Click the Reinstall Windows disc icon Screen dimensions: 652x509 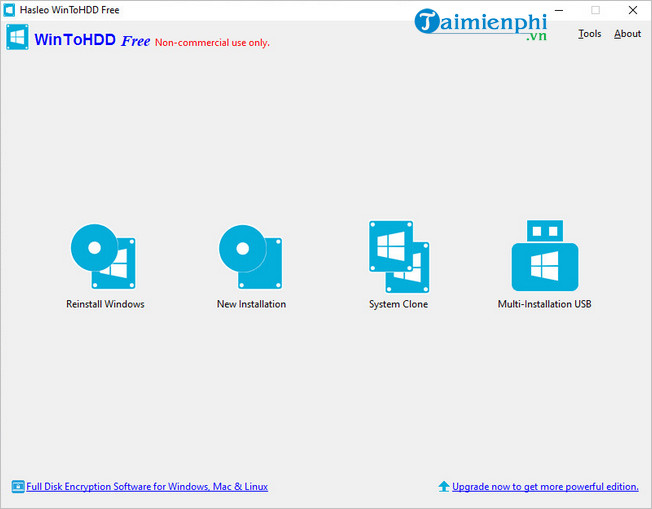(103, 257)
